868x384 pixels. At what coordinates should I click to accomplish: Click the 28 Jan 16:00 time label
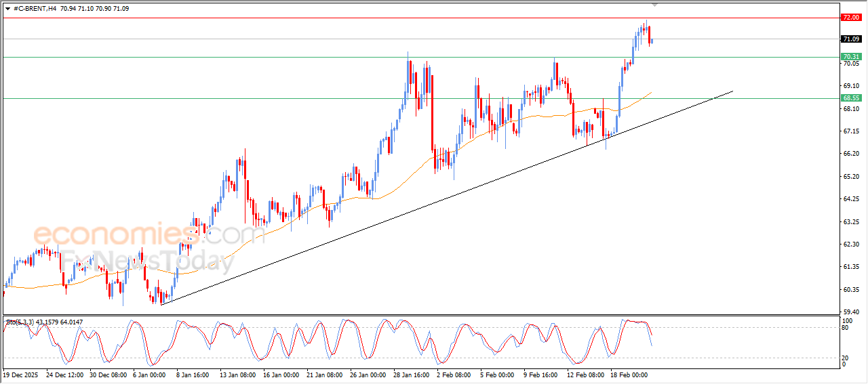(x=411, y=374)
